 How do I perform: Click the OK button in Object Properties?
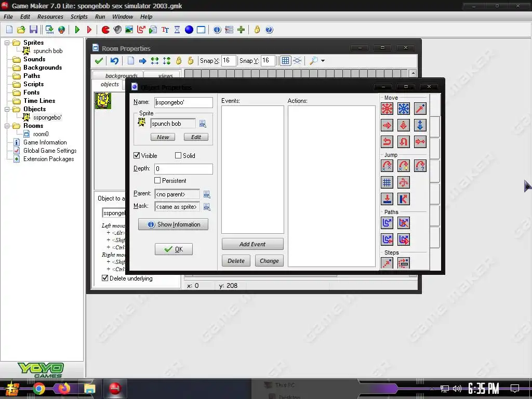pos(174,249)
